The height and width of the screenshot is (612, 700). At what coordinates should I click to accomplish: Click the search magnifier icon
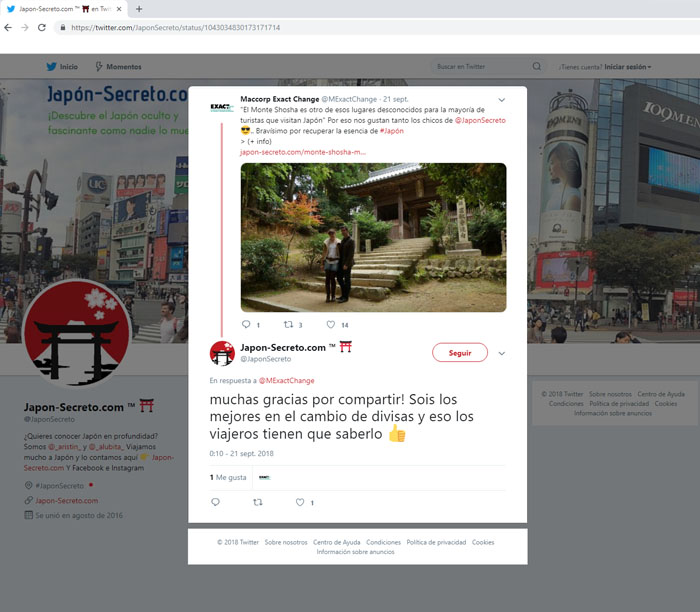(x=537, y=67)
